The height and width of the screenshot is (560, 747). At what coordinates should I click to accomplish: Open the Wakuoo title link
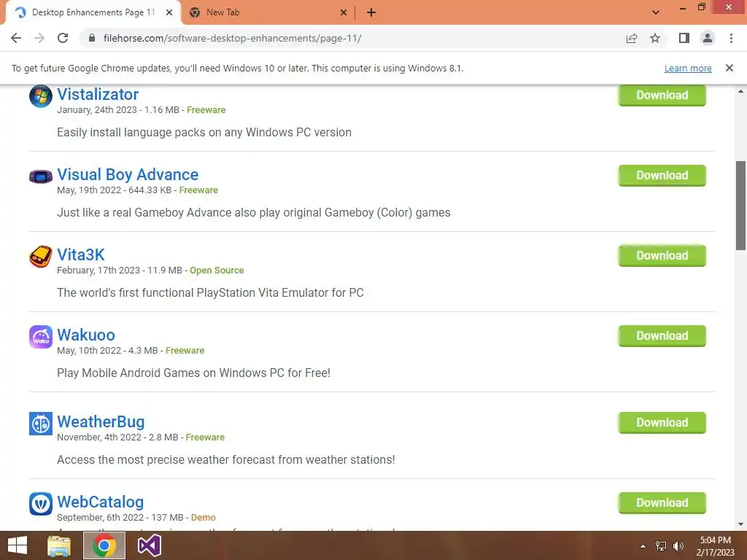click(86, 335)
